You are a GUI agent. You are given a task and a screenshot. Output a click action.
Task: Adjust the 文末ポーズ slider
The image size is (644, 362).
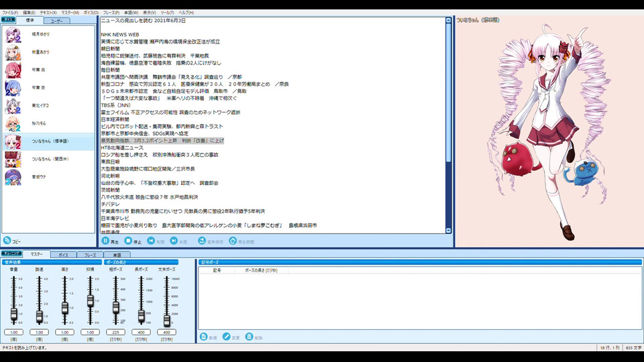coord(166,320)
